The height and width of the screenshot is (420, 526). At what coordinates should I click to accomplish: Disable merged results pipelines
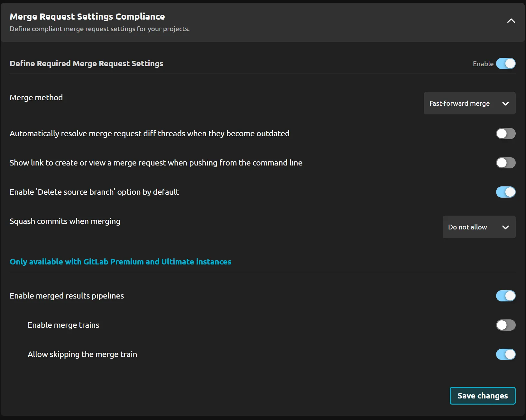(505, 296)
